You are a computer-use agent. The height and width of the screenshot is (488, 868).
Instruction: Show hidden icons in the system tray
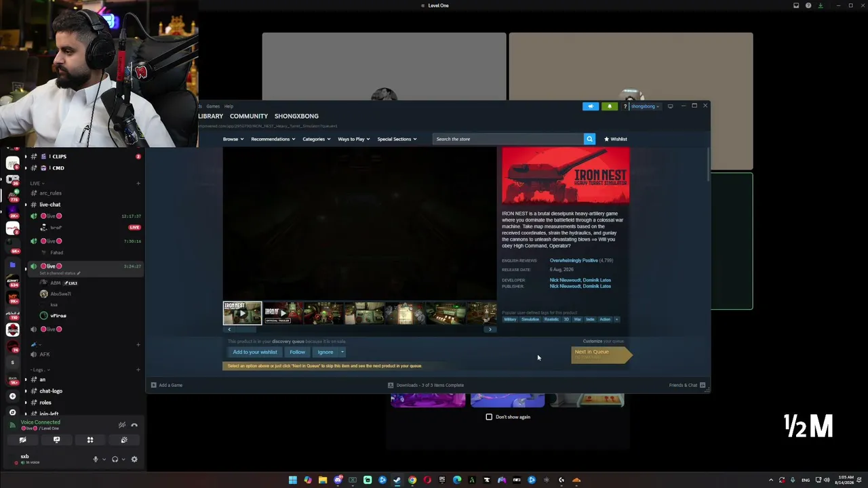click(771, 480)
